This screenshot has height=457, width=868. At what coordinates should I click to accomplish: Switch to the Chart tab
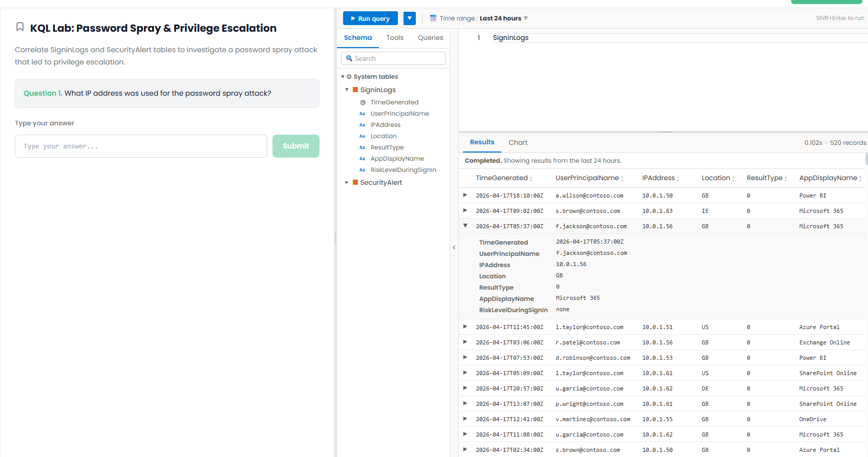[518, 142]
